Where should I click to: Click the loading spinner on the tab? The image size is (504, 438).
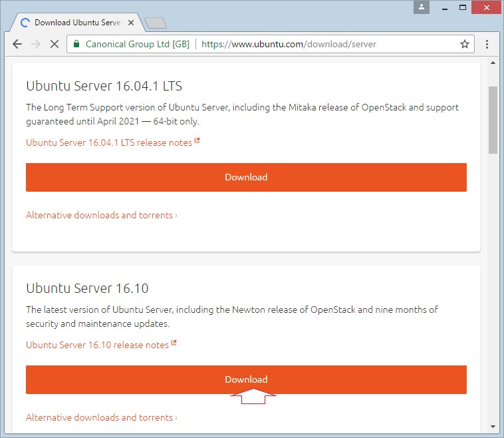(25, 23)
